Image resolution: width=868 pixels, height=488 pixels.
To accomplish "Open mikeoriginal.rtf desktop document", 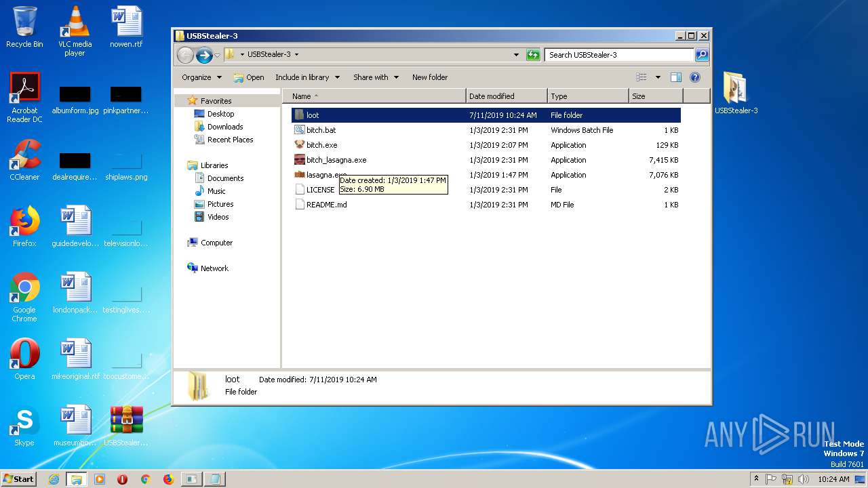I will (75, 359).
